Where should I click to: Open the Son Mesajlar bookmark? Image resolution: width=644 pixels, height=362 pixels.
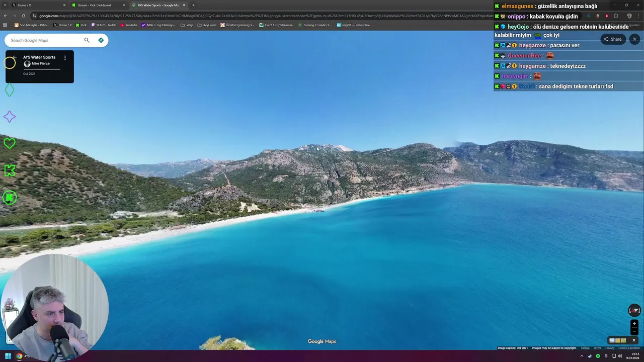coord(32,25)
